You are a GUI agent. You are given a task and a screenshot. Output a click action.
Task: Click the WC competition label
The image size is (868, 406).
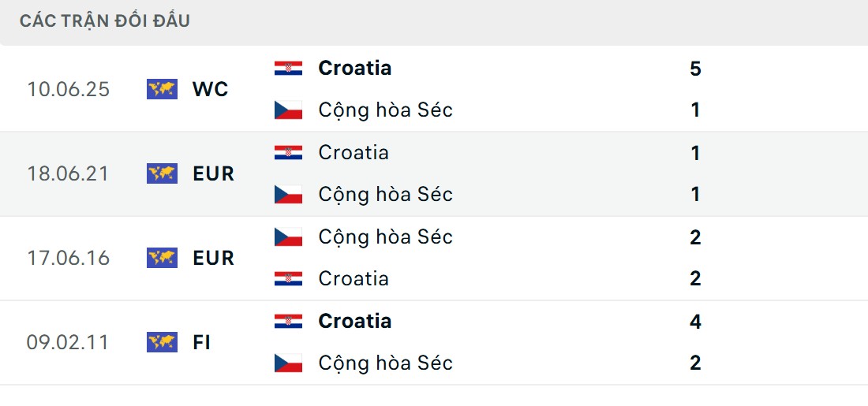coord(210,89)
